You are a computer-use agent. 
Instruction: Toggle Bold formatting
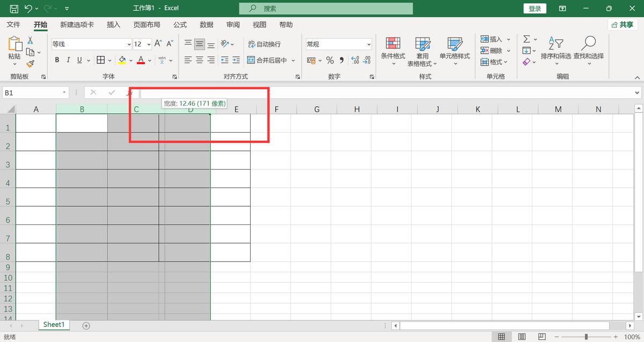point(57,60)
